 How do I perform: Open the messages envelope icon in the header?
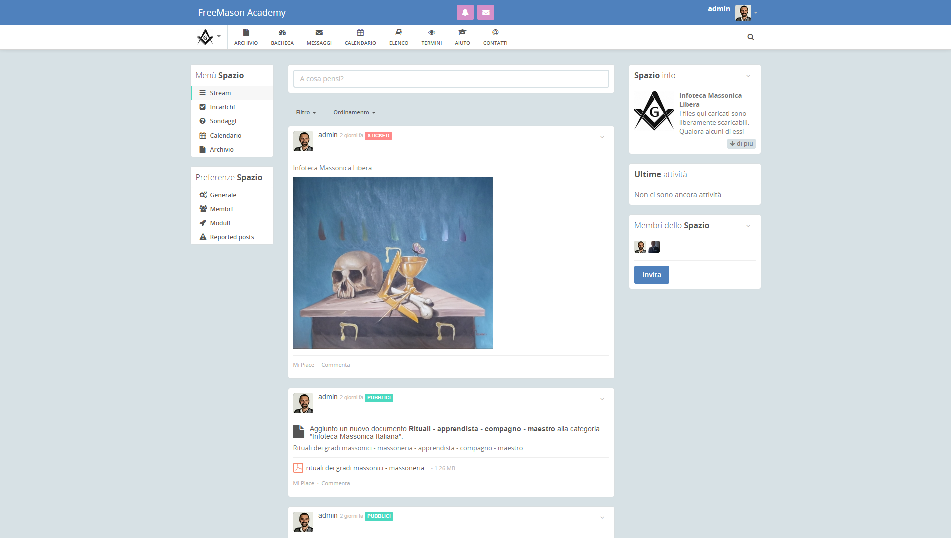click(485, 12)
